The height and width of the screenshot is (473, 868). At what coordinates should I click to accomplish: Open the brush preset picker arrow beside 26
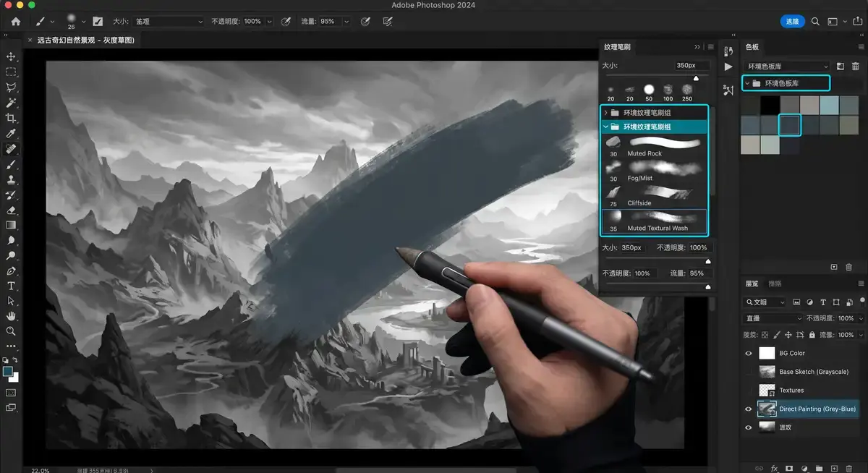pos(84,22)
